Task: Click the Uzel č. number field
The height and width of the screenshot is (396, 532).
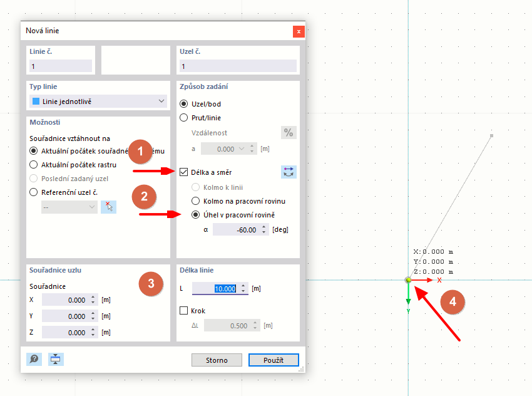Action: point(238,66)
